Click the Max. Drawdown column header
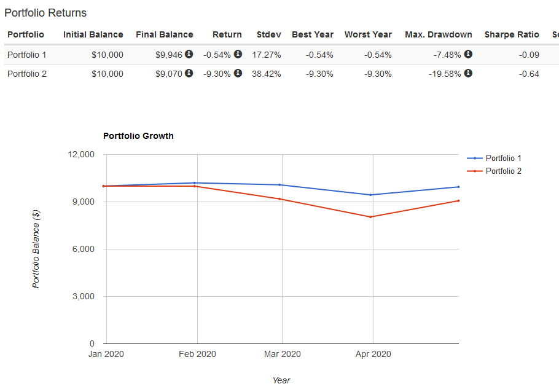This screenshot has width=559, height=392. click(x=438, y=34)
